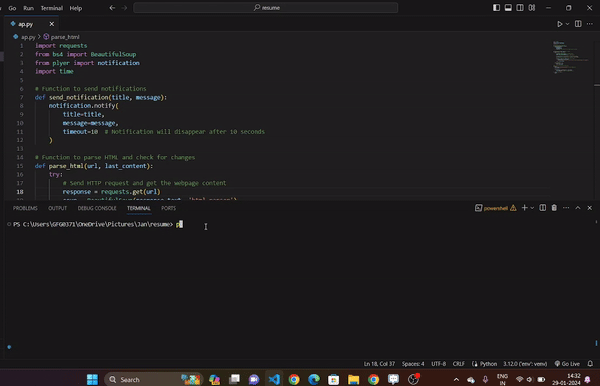The width and height of the screenshot is (600, 386).
Task: Open the Go menu
Action: (12, 8)
